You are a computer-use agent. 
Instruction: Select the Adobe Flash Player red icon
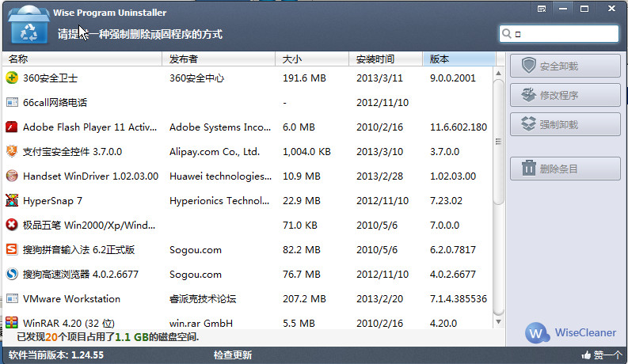pos(12,127)
